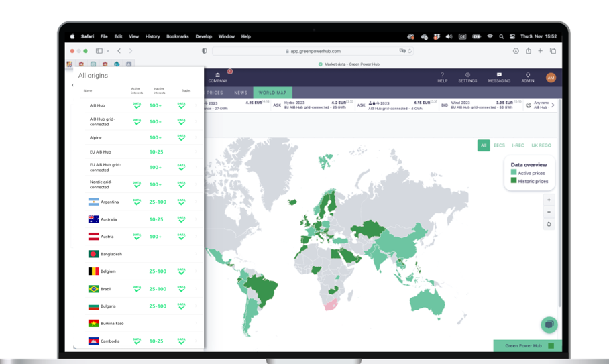Expand the Cambodia row chevron
Image resolution: width=609 pixels, height=364 pixels.
tap(196, 341)
